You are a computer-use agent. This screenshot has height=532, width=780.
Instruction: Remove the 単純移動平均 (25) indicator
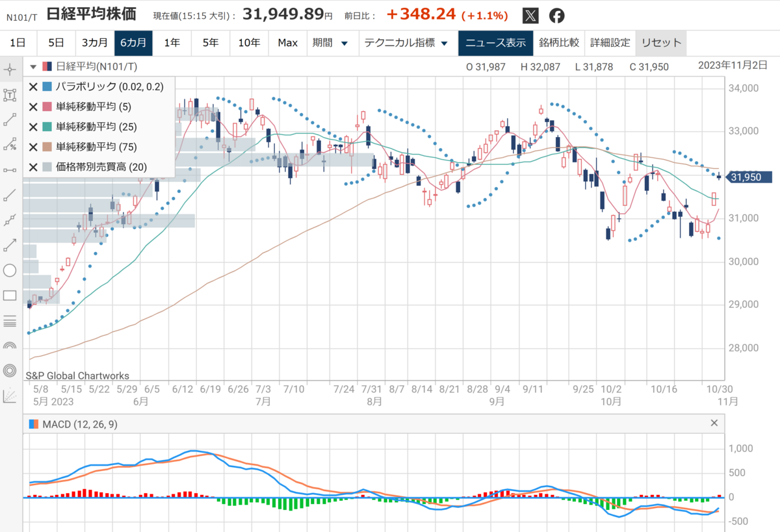(x=33, y=127)
